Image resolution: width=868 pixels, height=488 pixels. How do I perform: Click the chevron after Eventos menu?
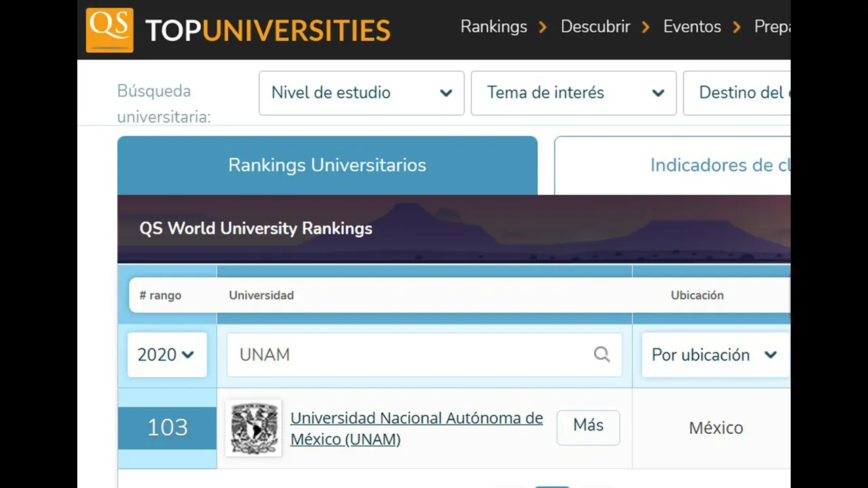736,27
